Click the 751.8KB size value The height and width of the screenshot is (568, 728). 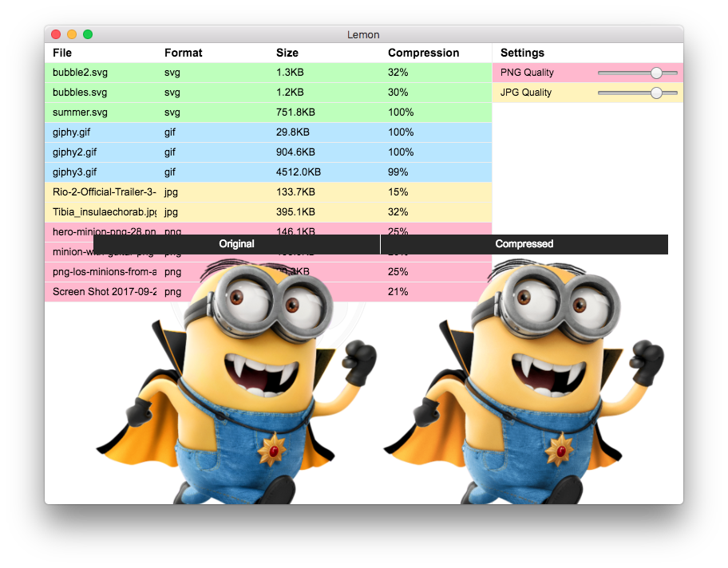pyautogui.click(x=295, y=112)
